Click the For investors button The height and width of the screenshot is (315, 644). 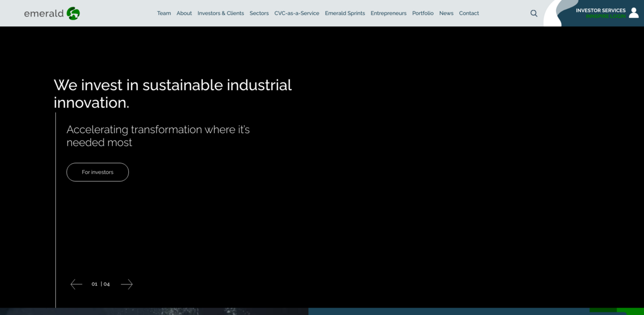pyautogui.click(x=98, y=172)
